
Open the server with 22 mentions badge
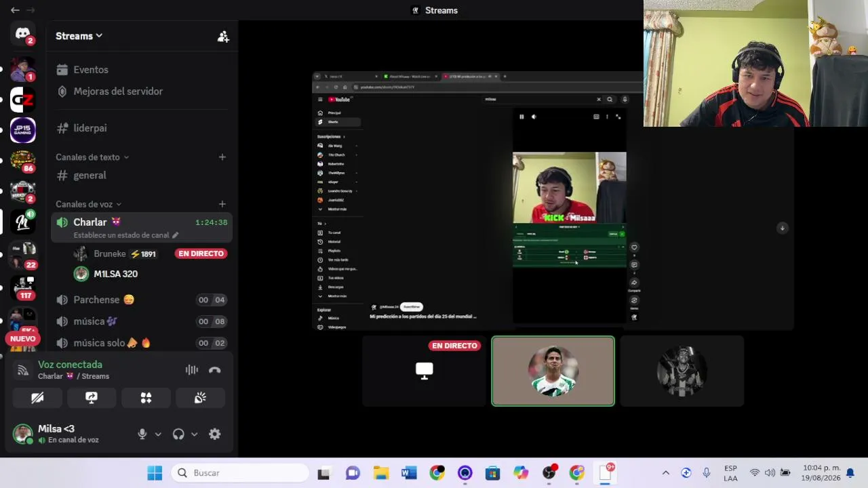tap(22, 253)
